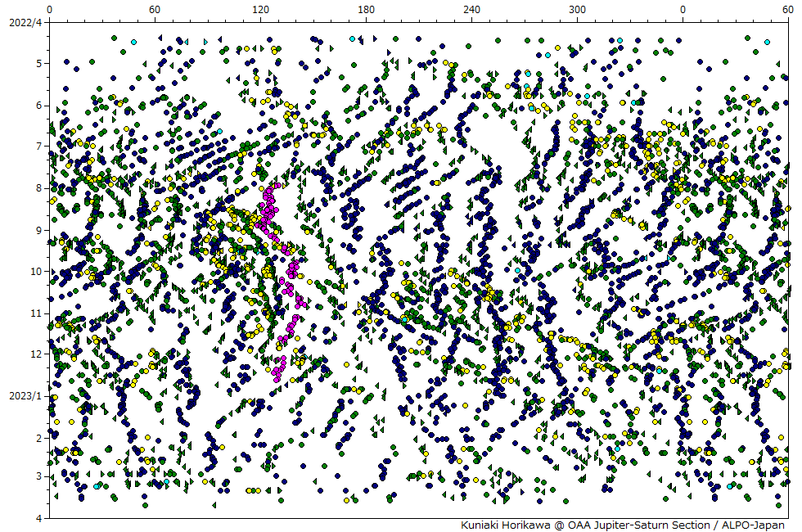
Task: Select month label 5 on date axis
Action: [x=39, y=64]
